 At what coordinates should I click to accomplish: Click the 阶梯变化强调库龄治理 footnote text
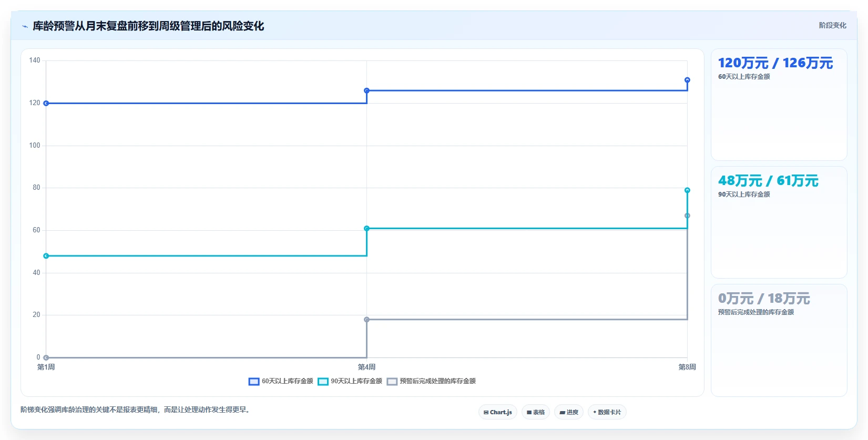[136, 410]
